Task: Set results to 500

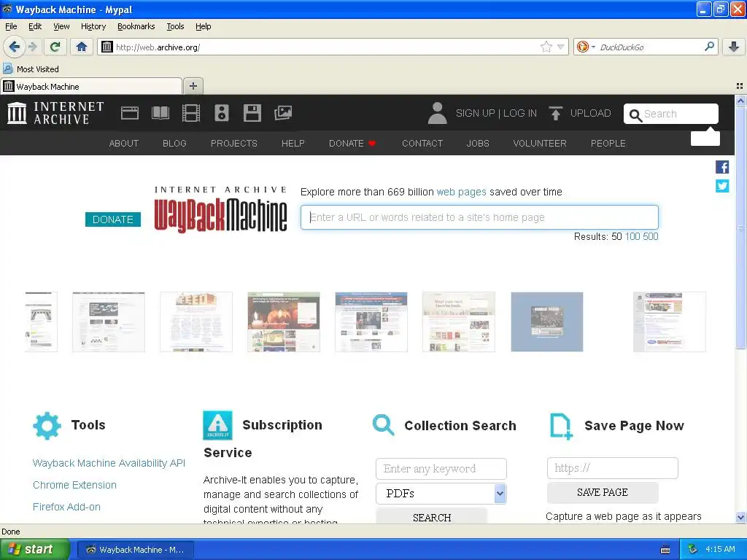Action: [650, 237]
